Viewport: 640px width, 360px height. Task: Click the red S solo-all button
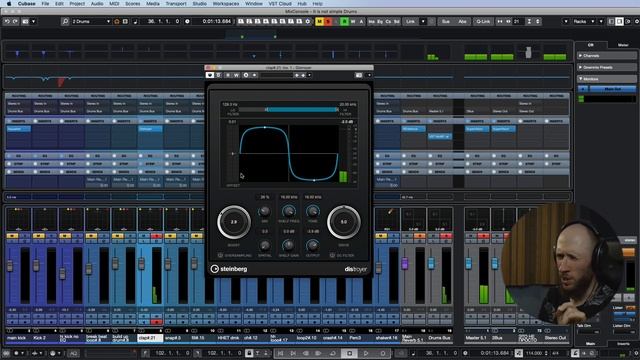pos(328,21)
